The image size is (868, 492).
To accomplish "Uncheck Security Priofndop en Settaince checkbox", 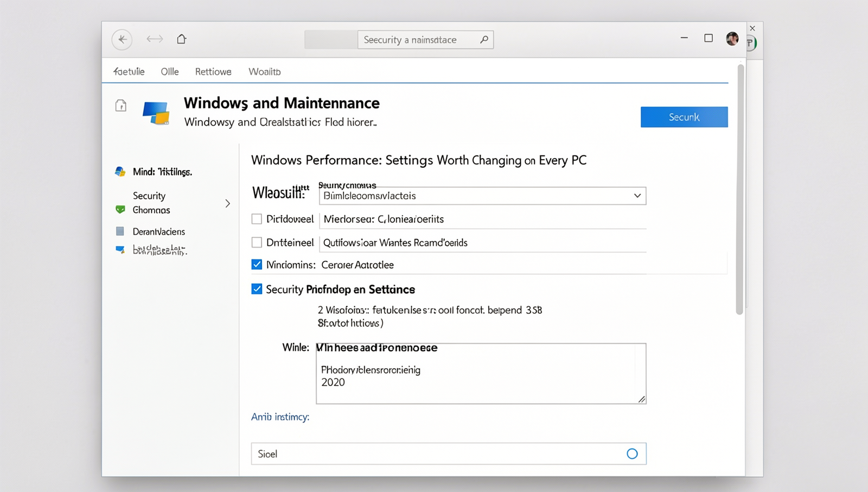I will click(x=257, y=289).
